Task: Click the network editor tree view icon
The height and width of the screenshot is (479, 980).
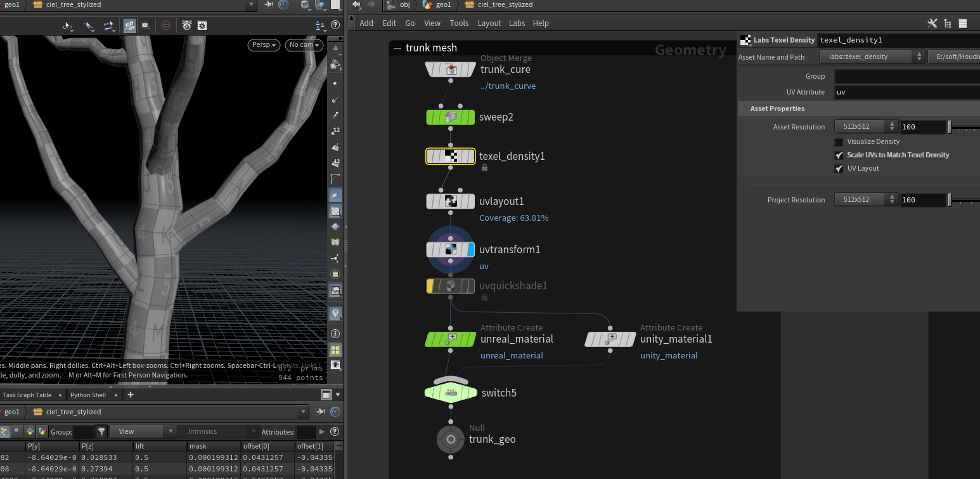Action: [x=948, y=23]
